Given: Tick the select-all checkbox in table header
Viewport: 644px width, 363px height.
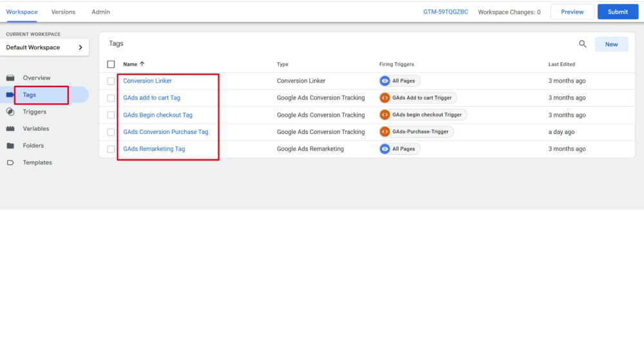Looking at the screenshot, I should pos(111,64).
